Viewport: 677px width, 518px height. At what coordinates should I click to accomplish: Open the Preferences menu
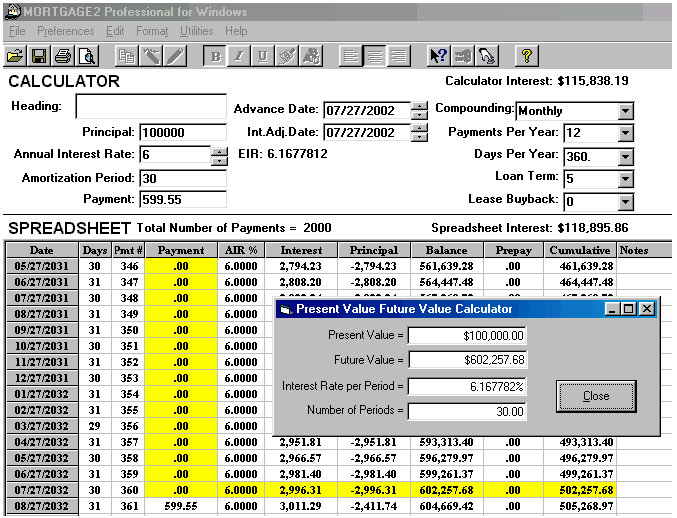pos(65,31)
